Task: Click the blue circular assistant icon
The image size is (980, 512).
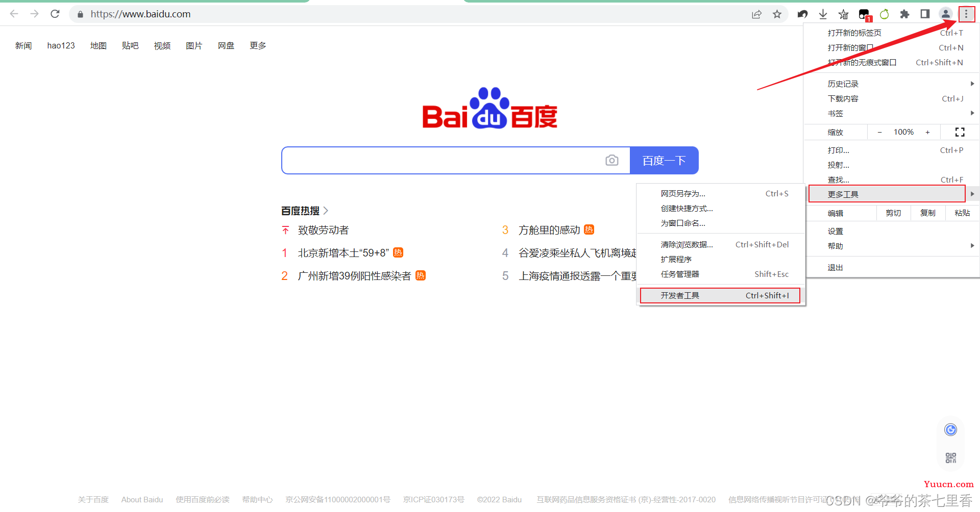Action: click(950, 430)
